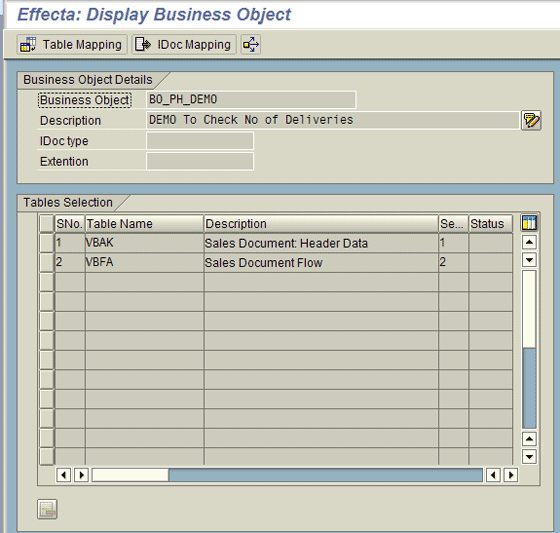Toggle the select-all box in table header

coord(46,224)
